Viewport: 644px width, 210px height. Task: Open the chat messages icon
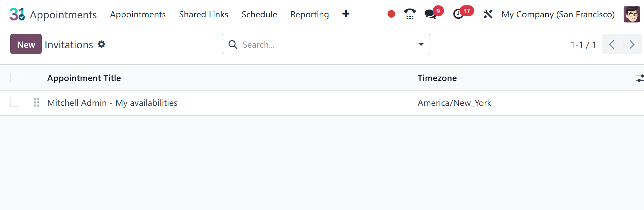tap(430, 14)
